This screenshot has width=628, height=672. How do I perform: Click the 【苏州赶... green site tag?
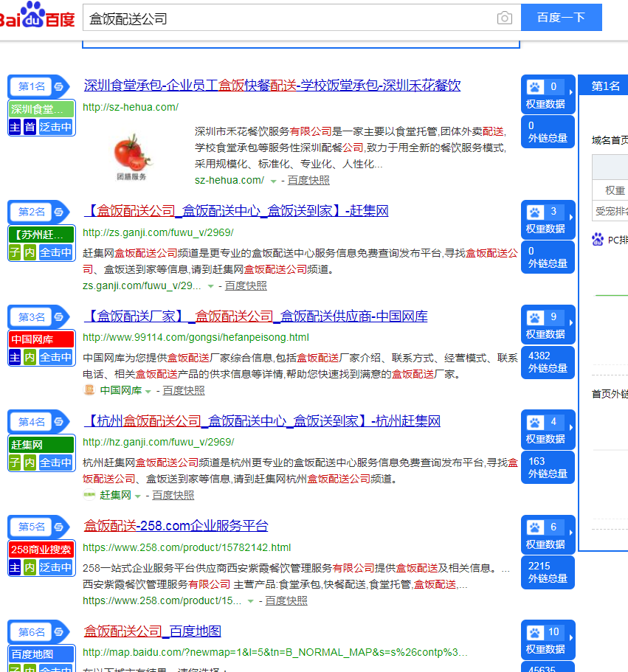(x=41, y=235)
